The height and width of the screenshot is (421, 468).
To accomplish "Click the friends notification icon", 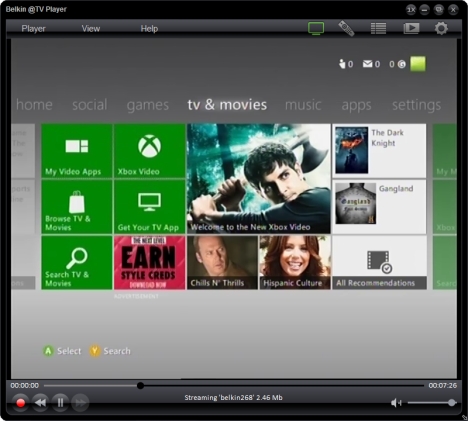I will (342, 64).
